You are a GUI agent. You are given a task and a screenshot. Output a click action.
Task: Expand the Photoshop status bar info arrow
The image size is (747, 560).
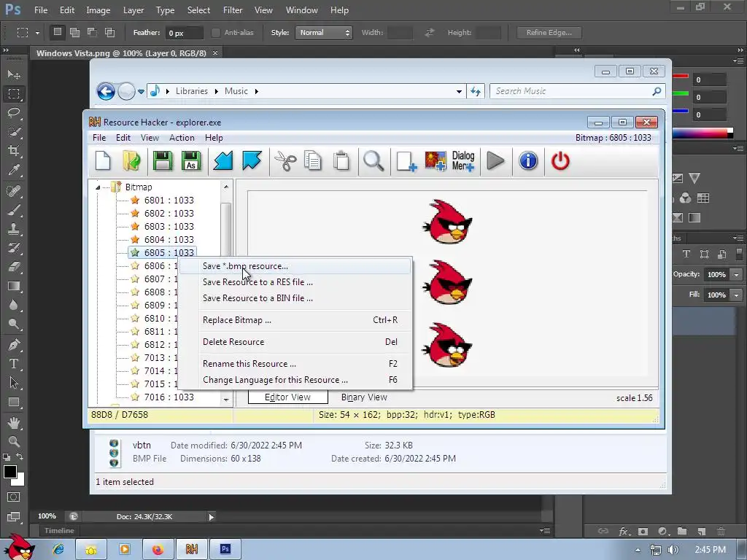(x=211, y=517)
